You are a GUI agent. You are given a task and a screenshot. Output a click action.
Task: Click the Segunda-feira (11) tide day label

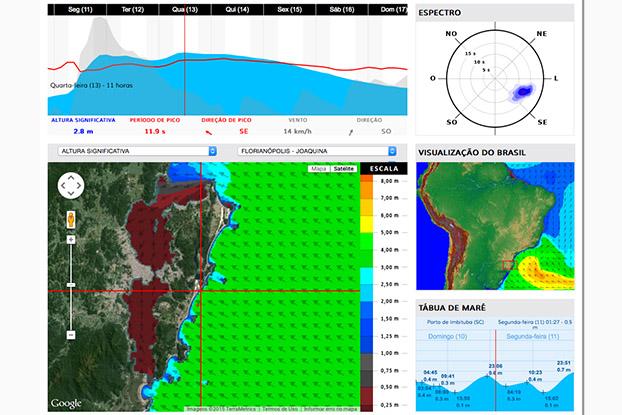(533, 336)
